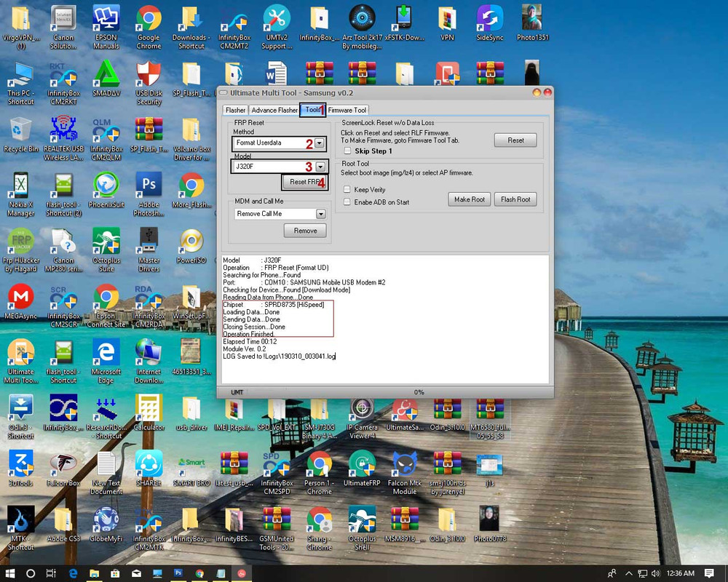Select the Falcon Mtk Module icon
Screen dimensions: 728x582
(x=404, y=472)
